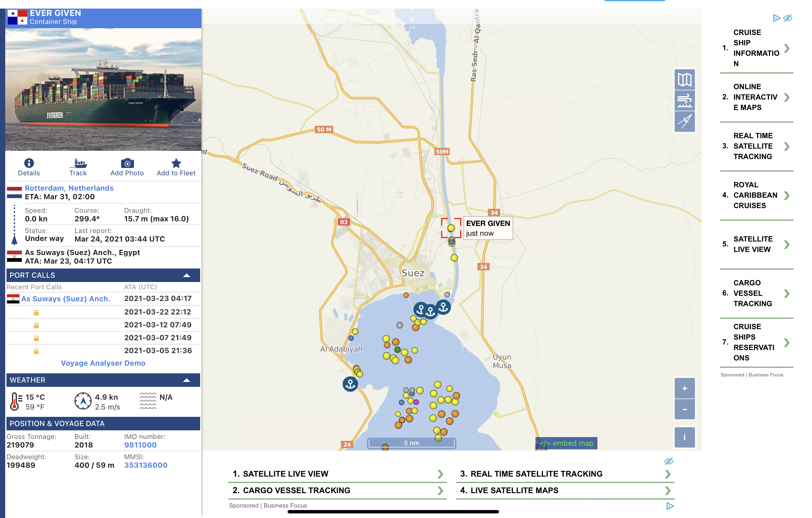Open the map info 'i' button

pos(684,437)
